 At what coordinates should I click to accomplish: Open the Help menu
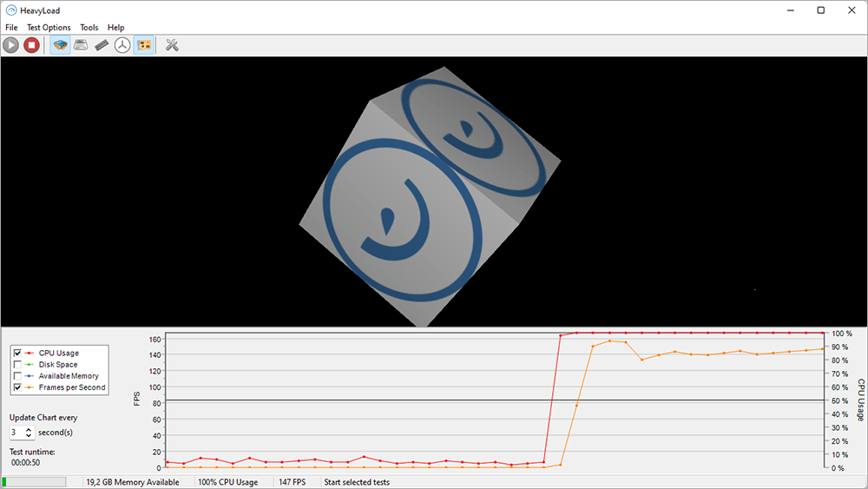pyautogui.click(x=115, y=27)
